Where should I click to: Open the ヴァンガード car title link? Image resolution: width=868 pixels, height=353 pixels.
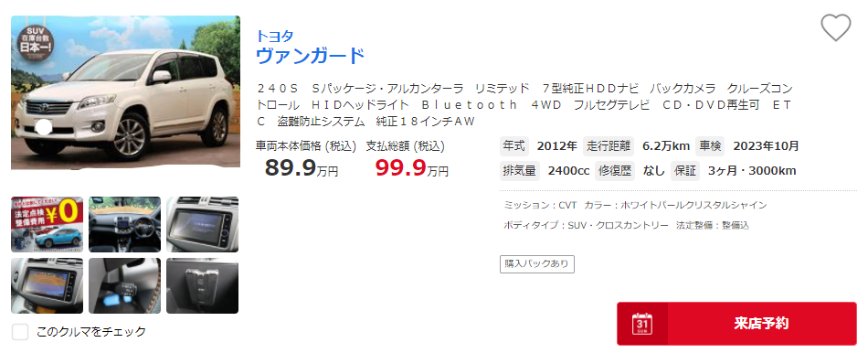(310, 56)
